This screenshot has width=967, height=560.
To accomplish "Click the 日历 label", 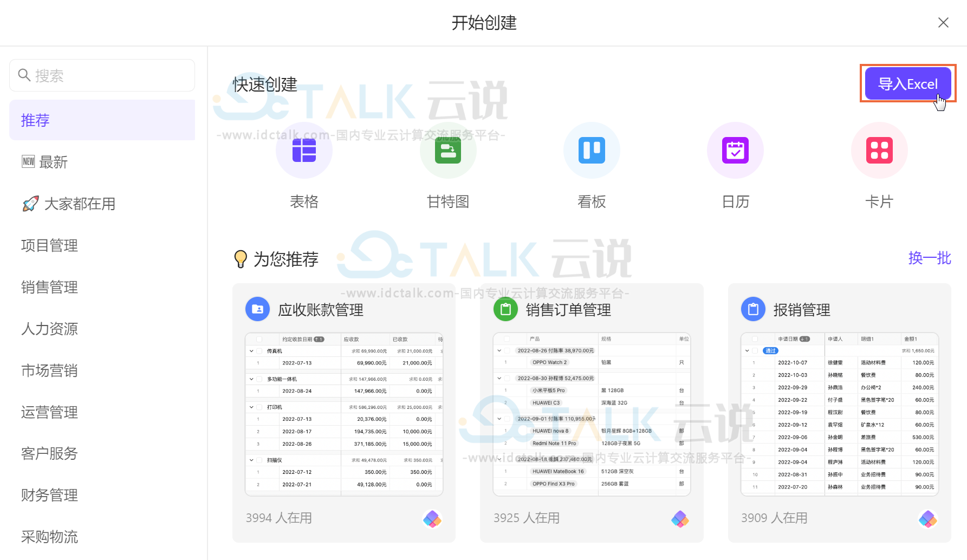I will tap(735, 201).
